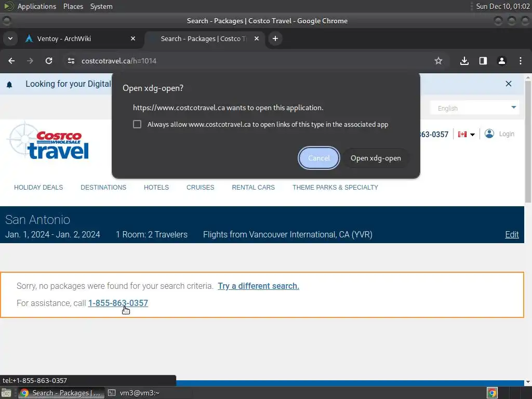
Task: Click Edit search link
Action: point(512,234)
